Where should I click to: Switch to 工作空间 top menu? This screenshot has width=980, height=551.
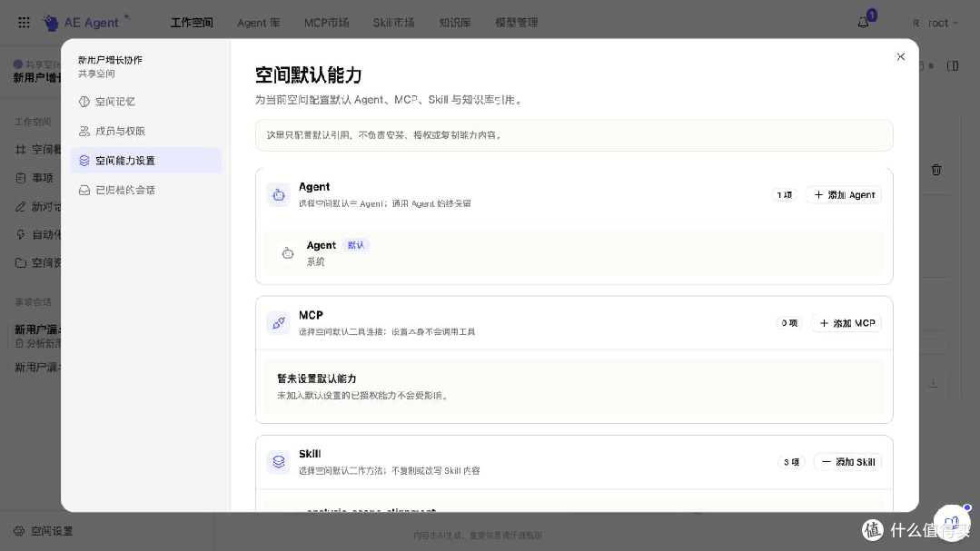[192, 23]
